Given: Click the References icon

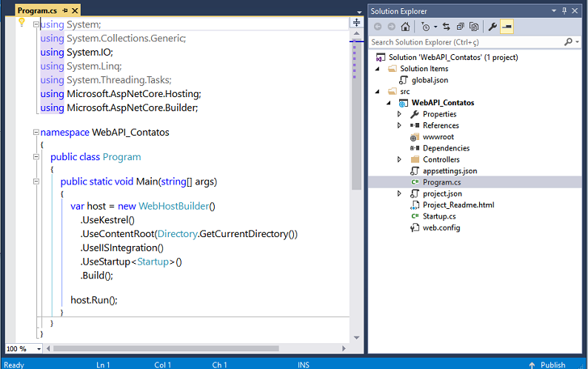Looking at the screenshot, I should (415, 125).
